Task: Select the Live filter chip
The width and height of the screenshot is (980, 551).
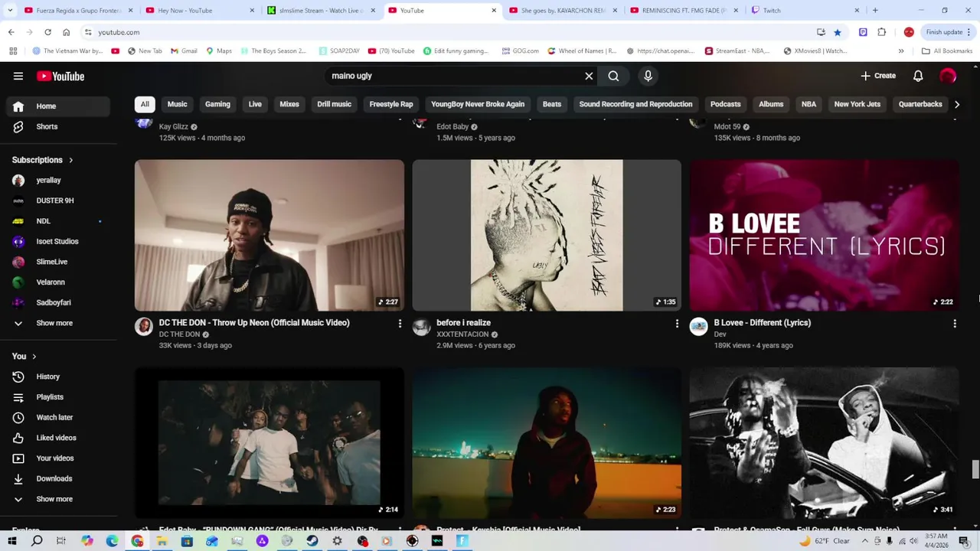Action: click(255, 104)
